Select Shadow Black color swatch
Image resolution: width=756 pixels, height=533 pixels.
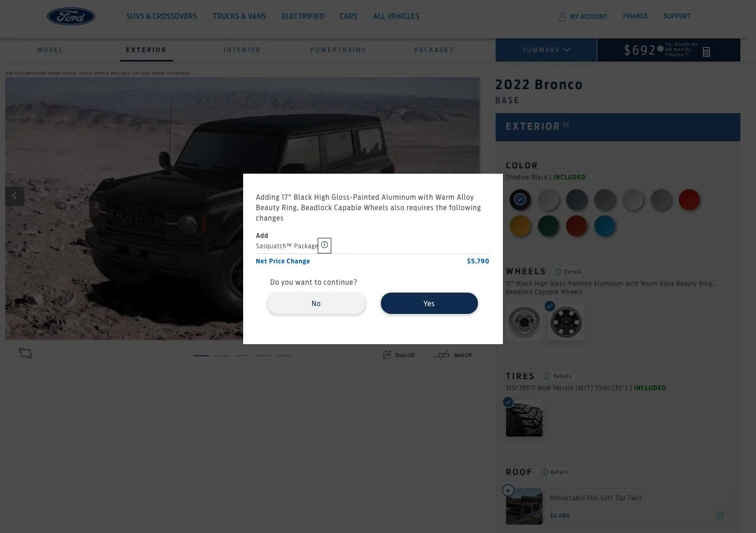coord(520,199)
